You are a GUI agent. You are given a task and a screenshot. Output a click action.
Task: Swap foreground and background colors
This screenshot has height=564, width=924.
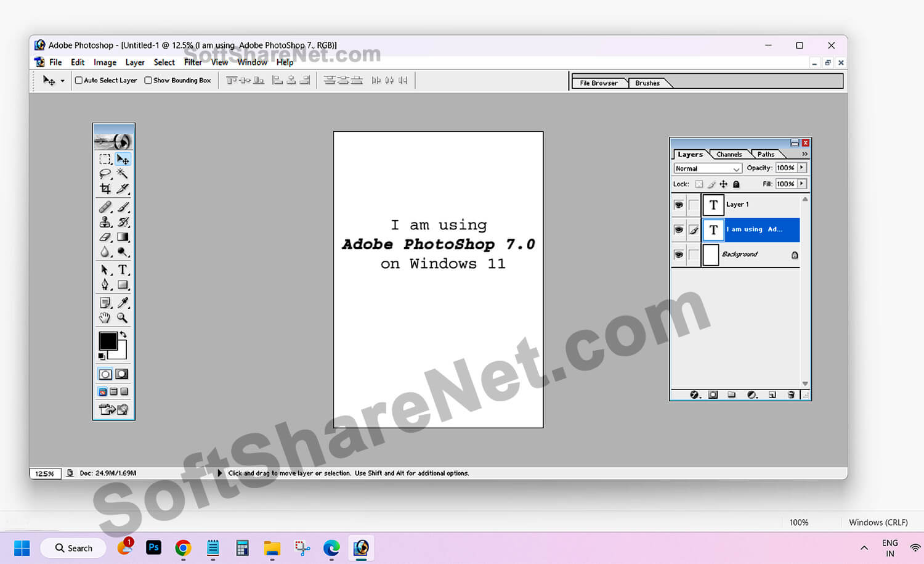[123, 335]
